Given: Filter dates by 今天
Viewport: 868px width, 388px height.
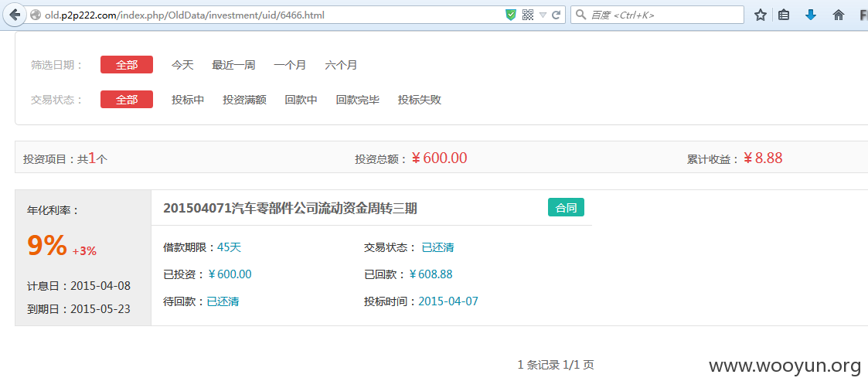Looking at the screenshot, I should [x=182, y=65].
